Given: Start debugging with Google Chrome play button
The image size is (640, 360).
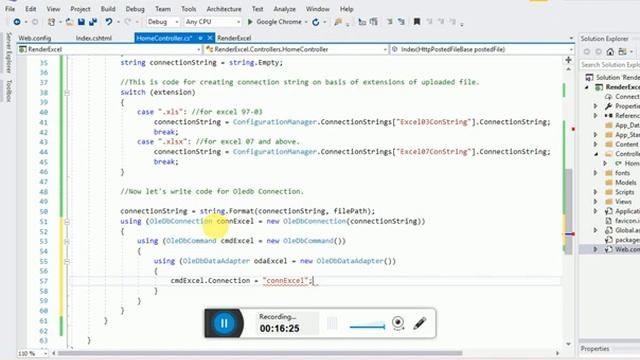Looking at the screenshot, I should point(250,22).
